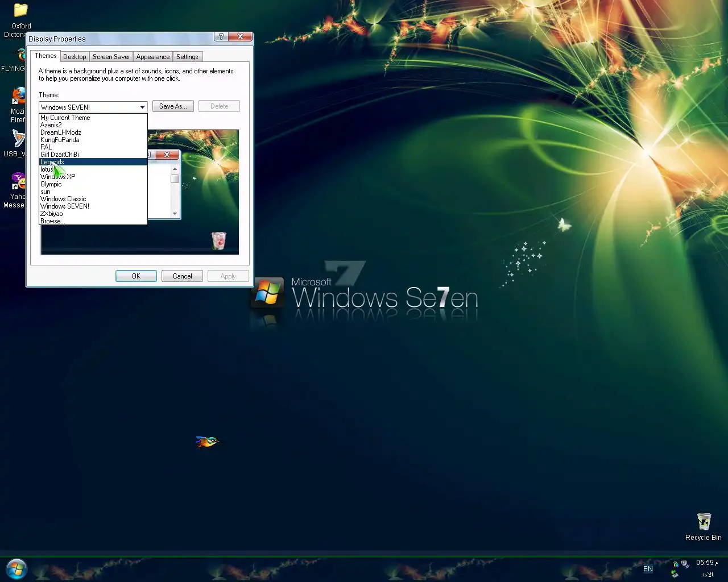The width and height of the screenshot is (728, 582).
Task: Select the Windows Classic theme
Action: coord(93,199)
